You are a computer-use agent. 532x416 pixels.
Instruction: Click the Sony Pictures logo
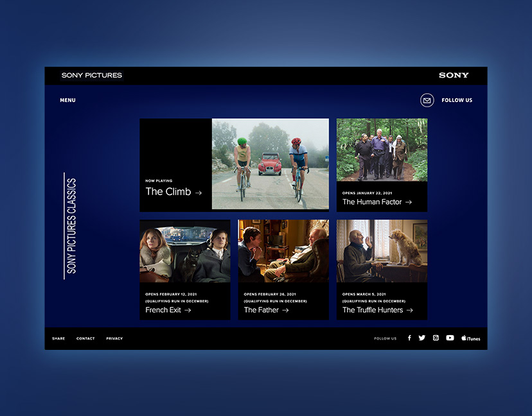pos(92,75)
